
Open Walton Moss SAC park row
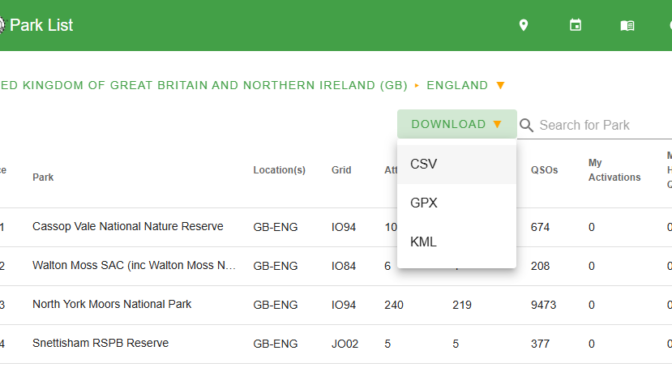(x=134, y=265)
